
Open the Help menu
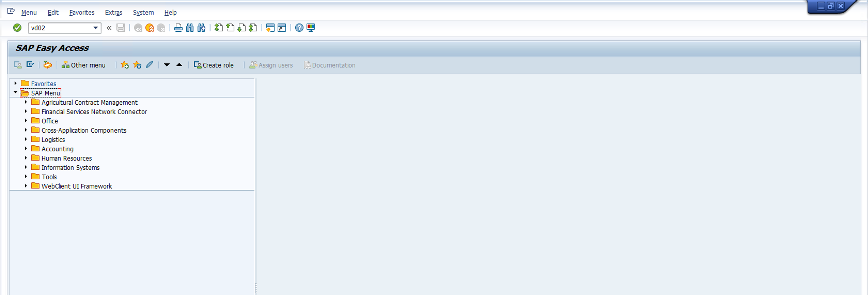coord(170,12)
